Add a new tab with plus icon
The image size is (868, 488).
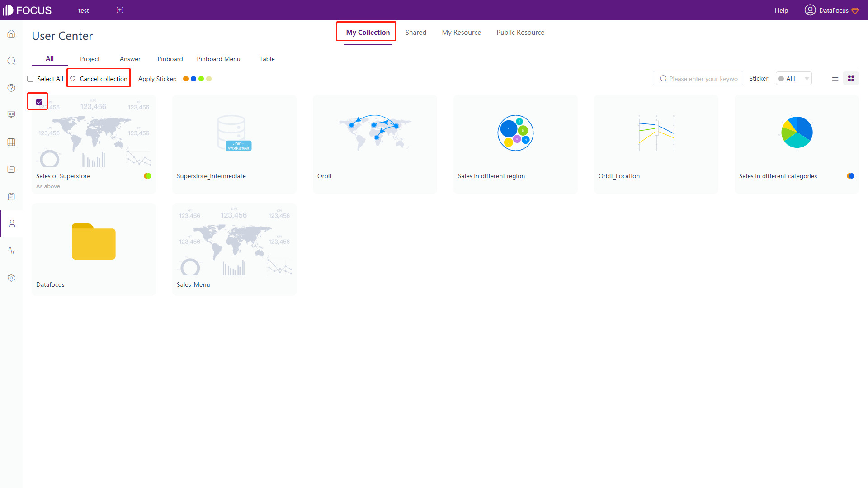[120, 10]
